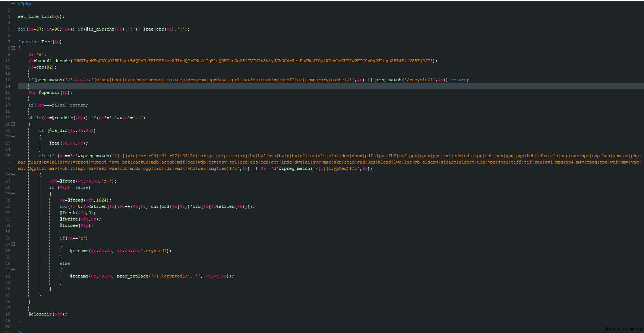Collapse the fopen check fold at line 29
Image resolution: width=644 pixels, height=333 pixels.
click(13, 194)
